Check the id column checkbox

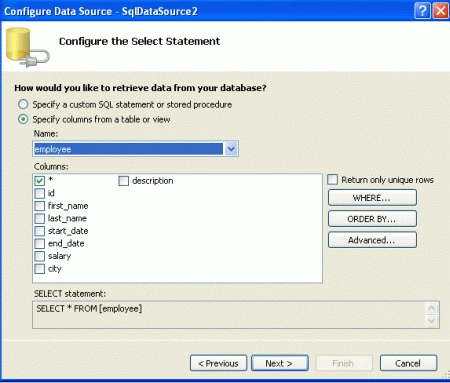point(40,193)
